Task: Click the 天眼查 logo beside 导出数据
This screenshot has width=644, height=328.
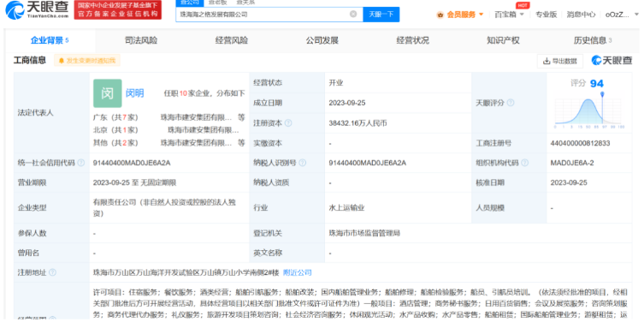Action: (x=612, y=61)
